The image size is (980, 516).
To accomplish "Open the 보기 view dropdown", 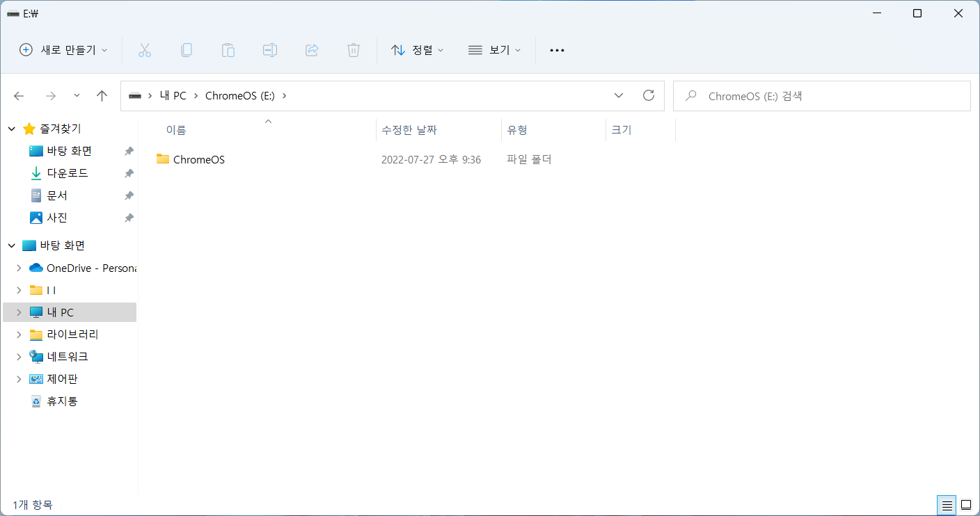I will pos(495,50).
